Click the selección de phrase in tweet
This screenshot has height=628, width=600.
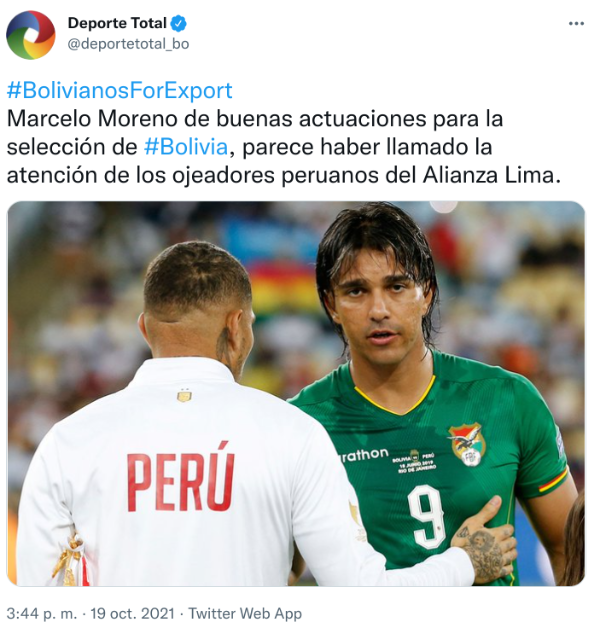[x=72, y=147]
